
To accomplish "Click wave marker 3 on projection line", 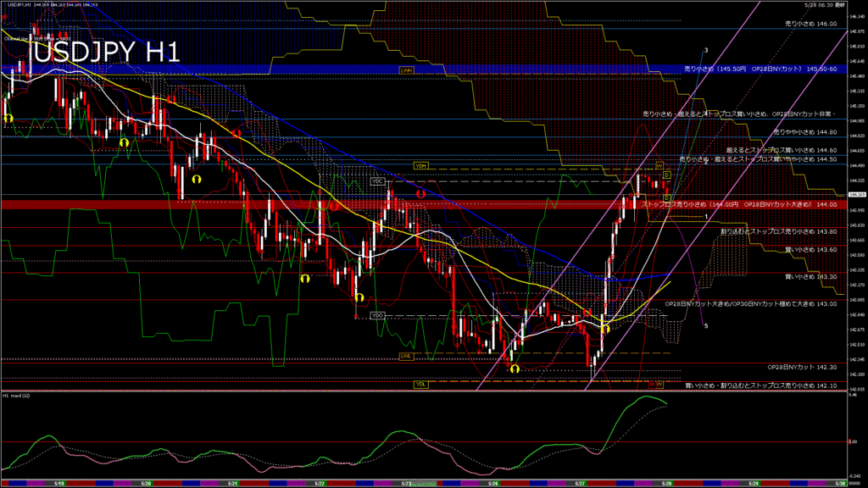I will (706, 50).
